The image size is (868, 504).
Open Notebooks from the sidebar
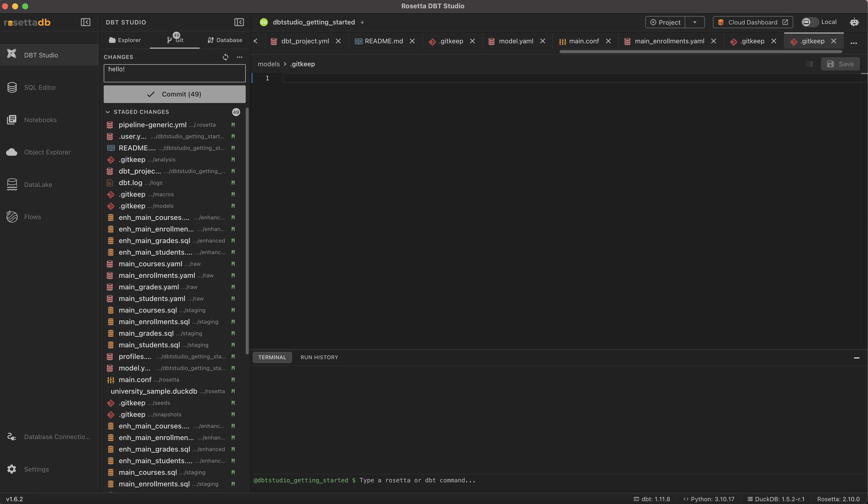click(x=49, y=120)
